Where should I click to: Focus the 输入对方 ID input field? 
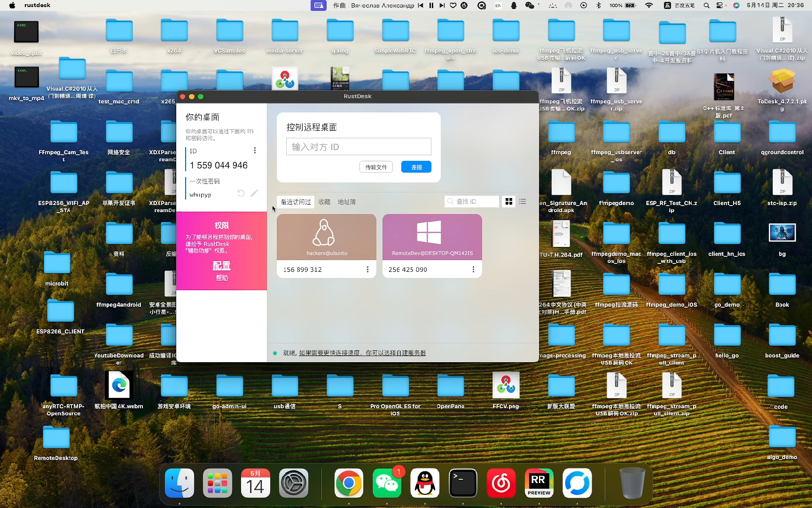click(359, 147)
